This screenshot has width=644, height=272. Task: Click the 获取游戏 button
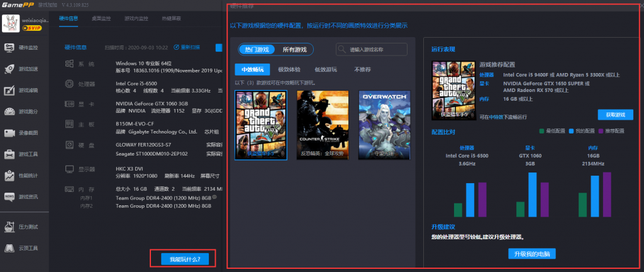click(x=615, y=115)
